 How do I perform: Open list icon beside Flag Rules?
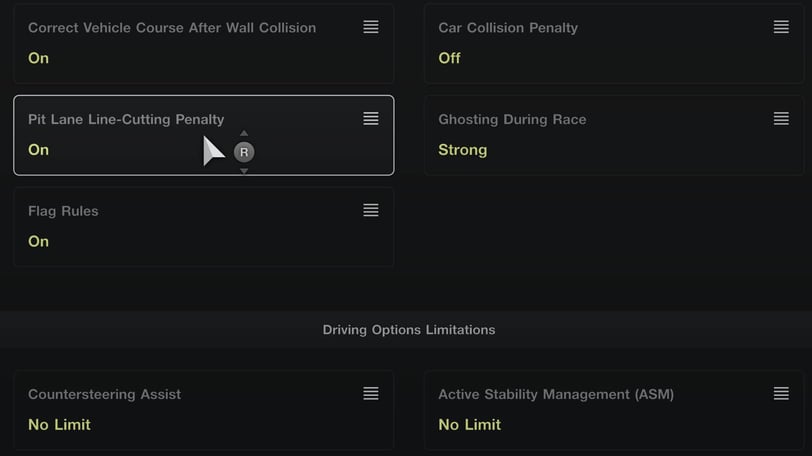(371, 210)
